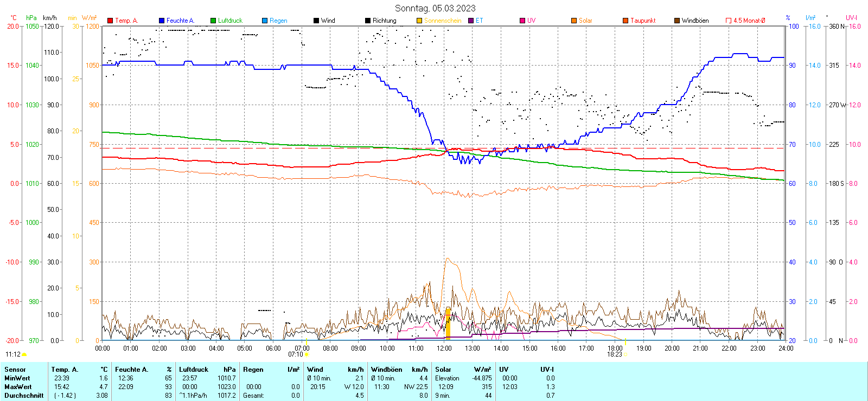
Task: Click the pink UV legend square
Action: pos(522,21)
